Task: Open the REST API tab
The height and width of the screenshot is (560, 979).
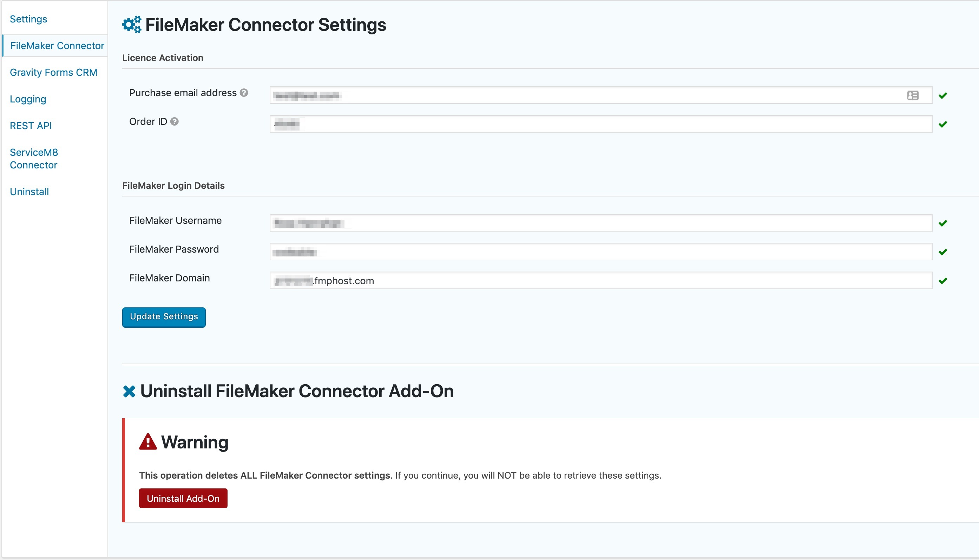Action: pyautogui.click(x=31, y=125)
